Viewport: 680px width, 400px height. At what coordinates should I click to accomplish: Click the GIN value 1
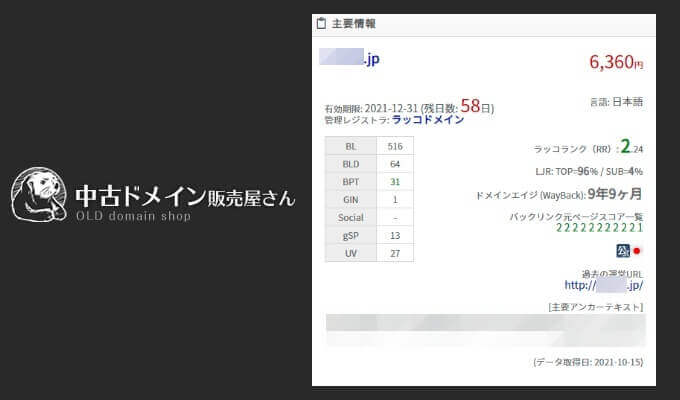[x=395, y=200]
